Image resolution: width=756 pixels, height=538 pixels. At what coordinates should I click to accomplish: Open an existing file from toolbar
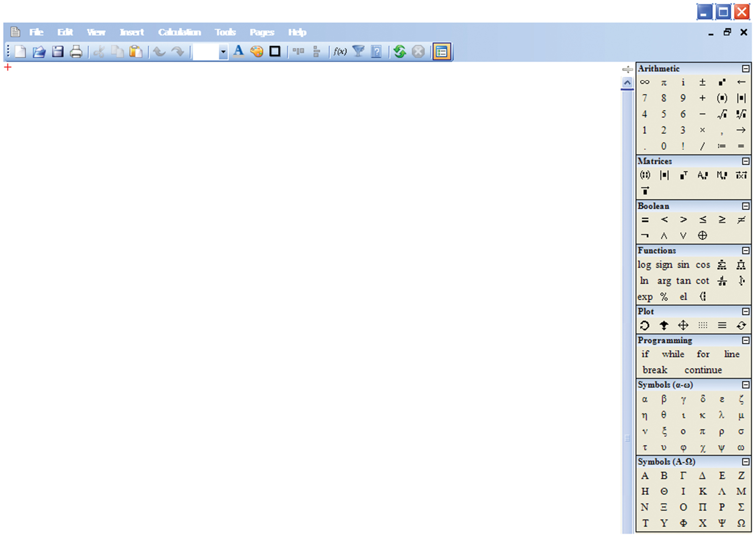coord(39,52)
